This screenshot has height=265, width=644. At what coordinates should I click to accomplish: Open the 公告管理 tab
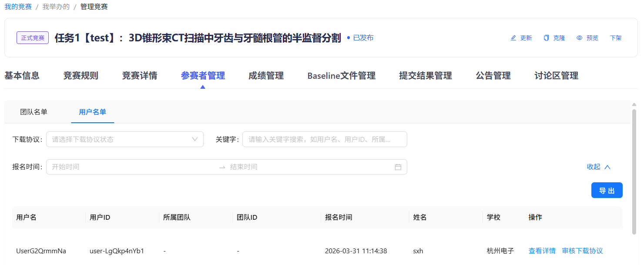tap(493, 76)
